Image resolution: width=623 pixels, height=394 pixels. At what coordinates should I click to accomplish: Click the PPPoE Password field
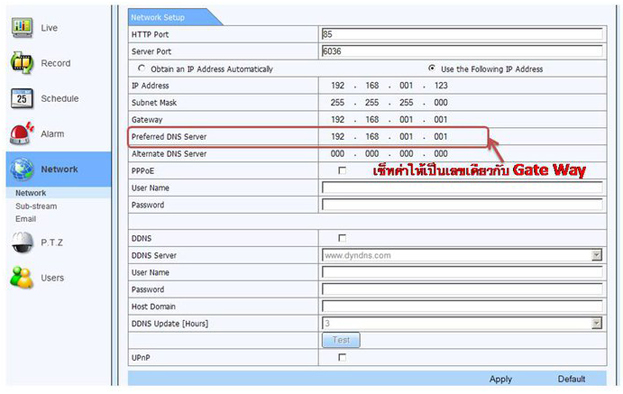tap(462, 205)
